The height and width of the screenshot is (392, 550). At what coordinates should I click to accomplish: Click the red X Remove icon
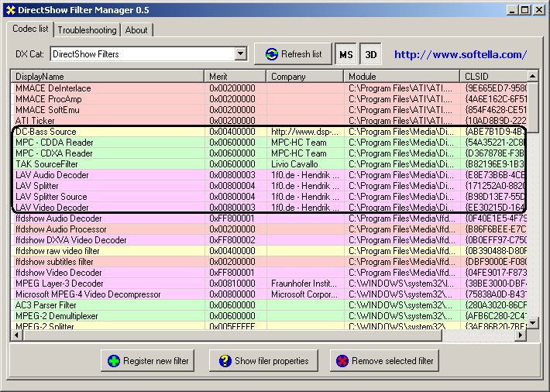(x=342, y=361)
